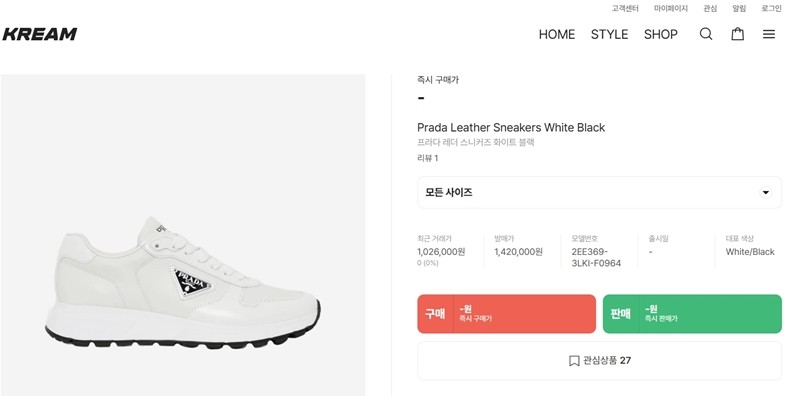Open the search magnifier icon

coord(706,34)
